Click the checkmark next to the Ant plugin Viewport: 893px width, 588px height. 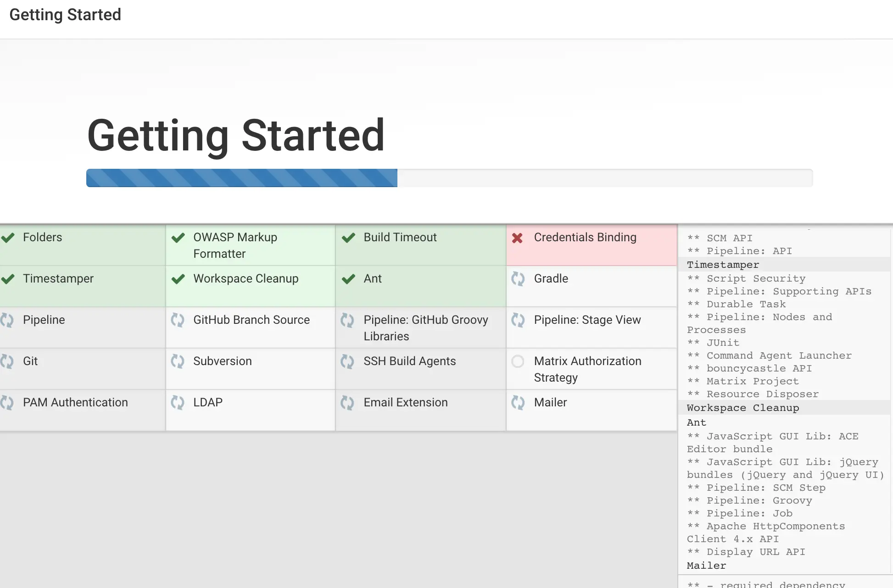pyautogui.click(x=348, y=279)
